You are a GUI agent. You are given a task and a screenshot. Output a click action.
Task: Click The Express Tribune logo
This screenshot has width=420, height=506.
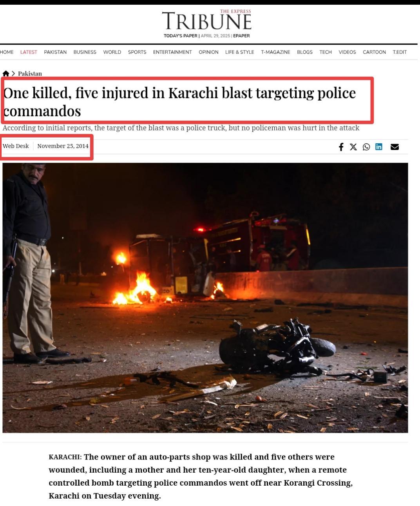click(x=207, y=20)
